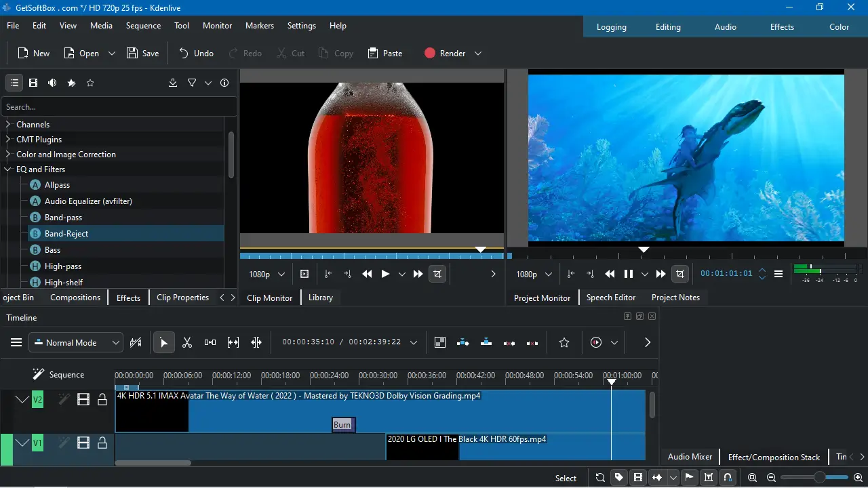Select the Band-Reject effect
The width and height of the screenshot is (868, 488).
pyautogui.click(x=125, y=234)
